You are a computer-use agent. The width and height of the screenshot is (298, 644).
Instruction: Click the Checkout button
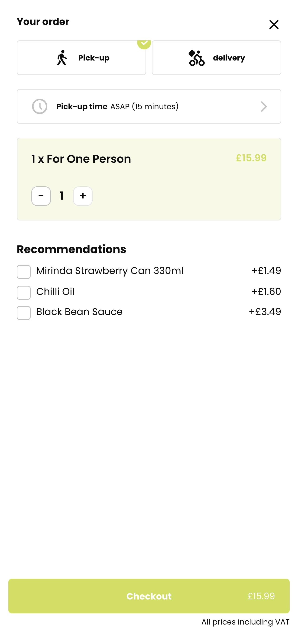point(149,596)
